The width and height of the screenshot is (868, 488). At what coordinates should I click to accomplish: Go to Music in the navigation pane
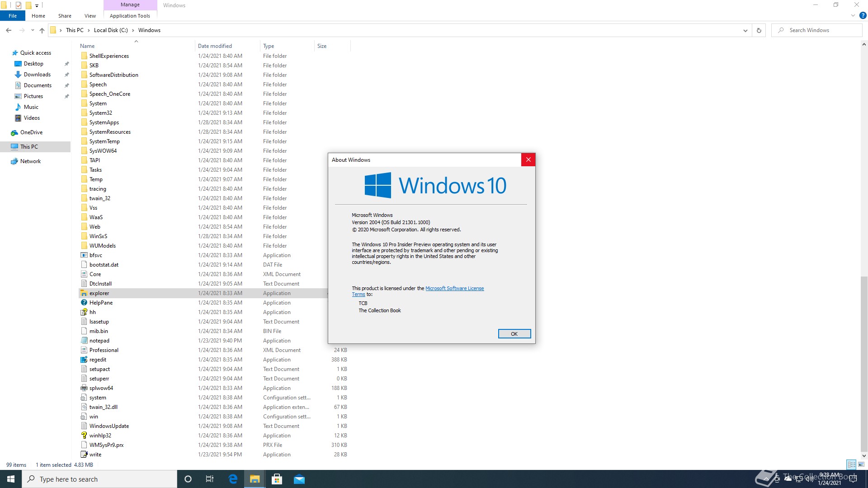31,107
